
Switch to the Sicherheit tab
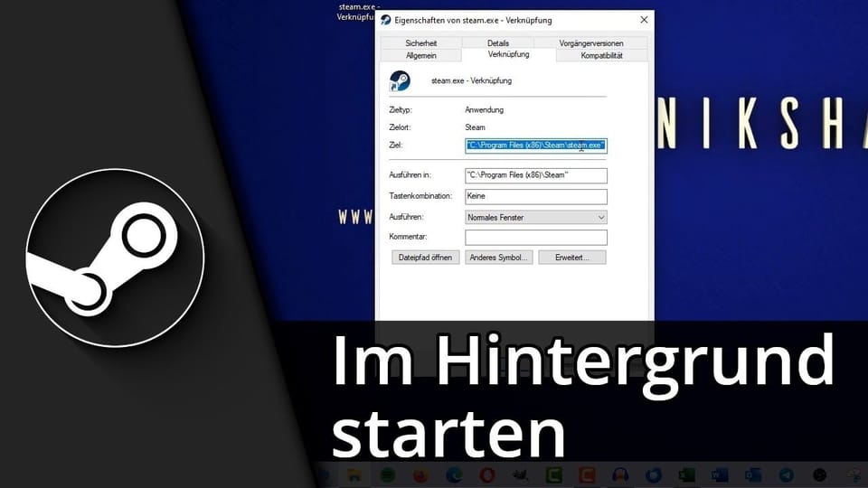pyautogui.click(x=420, y=42)
